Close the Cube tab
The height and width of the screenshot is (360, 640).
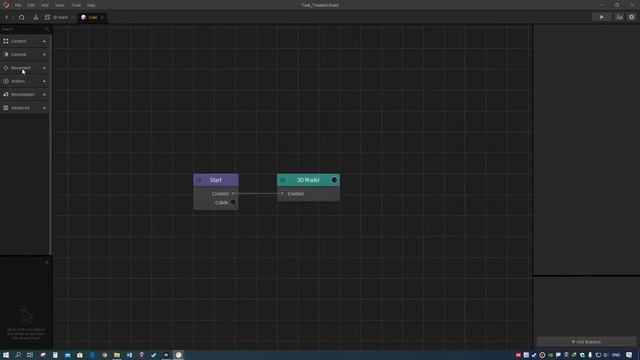(x=102, y=17)
